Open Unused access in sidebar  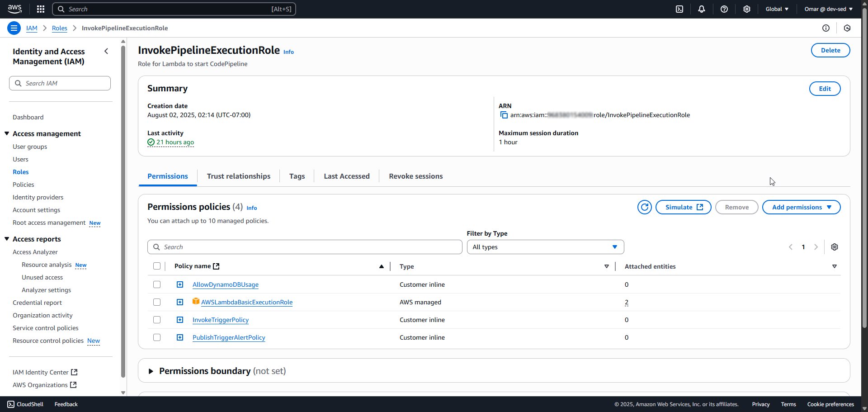point(42,277)
